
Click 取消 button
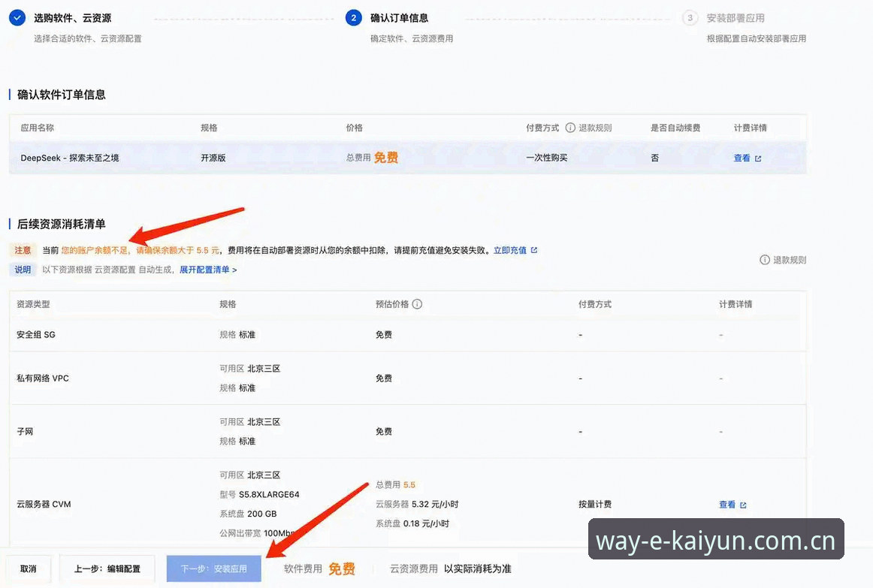29,568
